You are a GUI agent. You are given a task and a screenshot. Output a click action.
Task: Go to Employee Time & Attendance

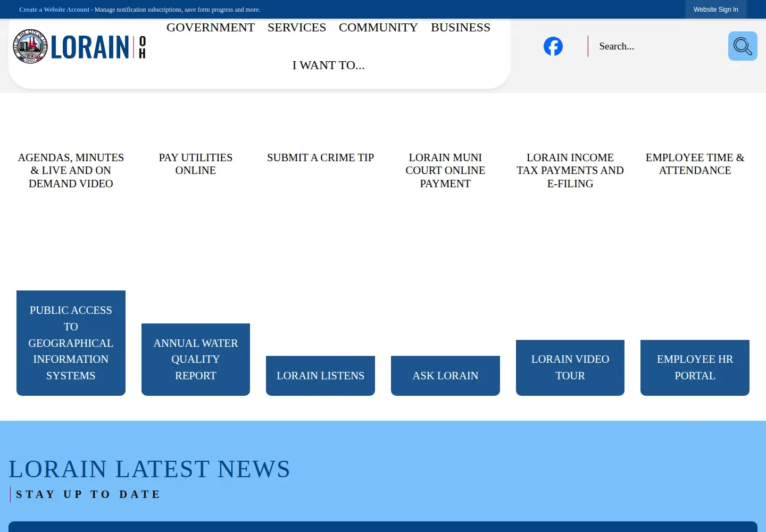point(695,164)
